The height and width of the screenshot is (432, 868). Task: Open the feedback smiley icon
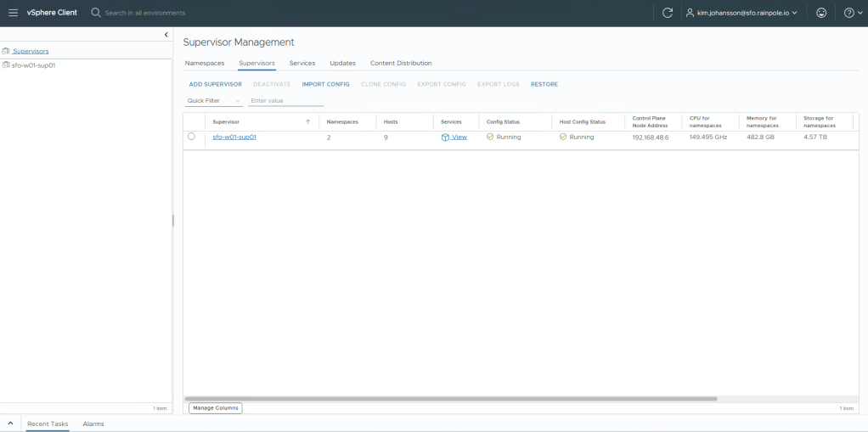pos(820,13)
